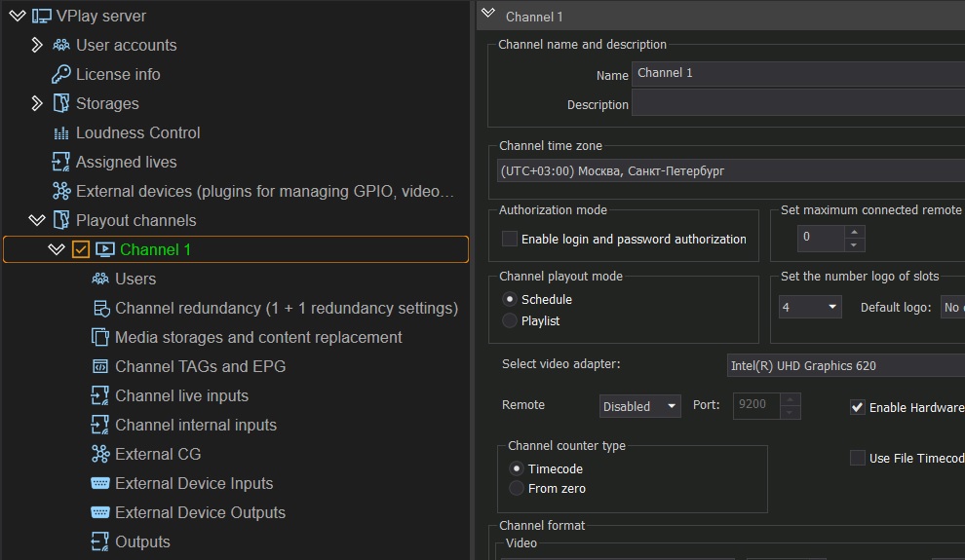Click the channel Description input field
Viewport: 965px width, 560px height.
[798, 103]
